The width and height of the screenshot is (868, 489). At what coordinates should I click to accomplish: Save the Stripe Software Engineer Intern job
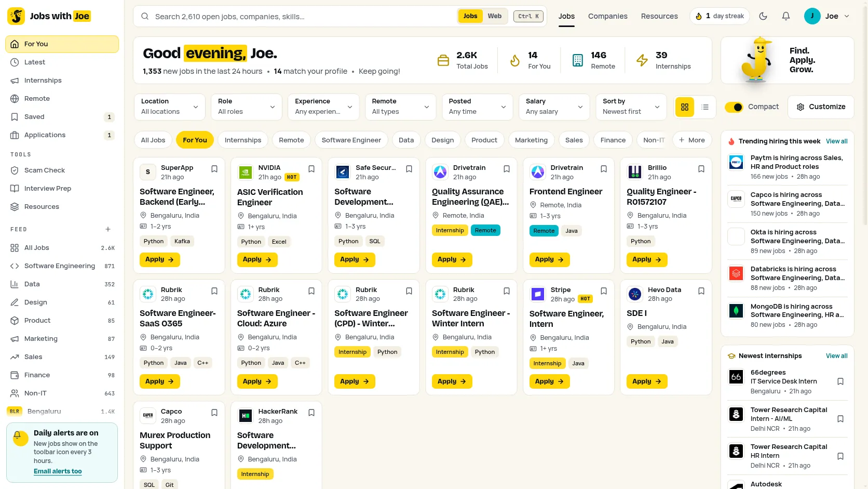tap(604, 291)
